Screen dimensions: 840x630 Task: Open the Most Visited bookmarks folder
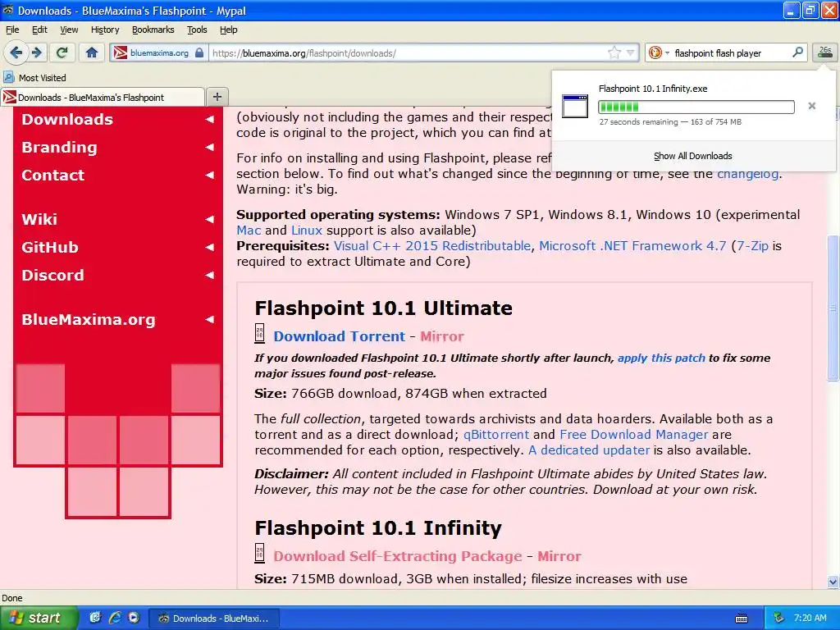(x=34, y=78)
